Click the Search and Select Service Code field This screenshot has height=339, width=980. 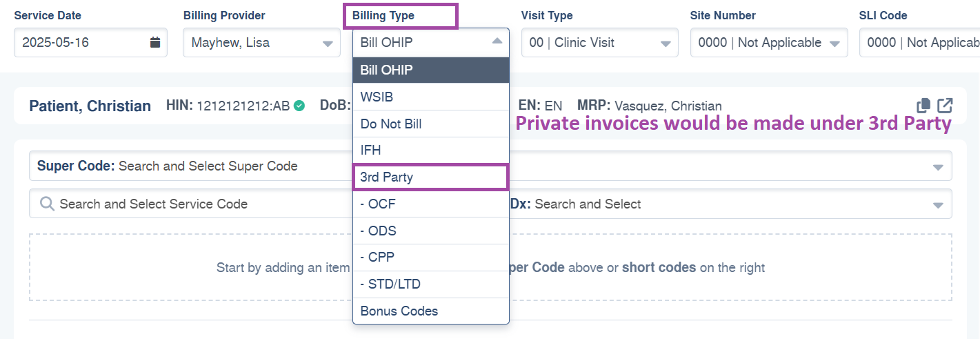point(191,204)
